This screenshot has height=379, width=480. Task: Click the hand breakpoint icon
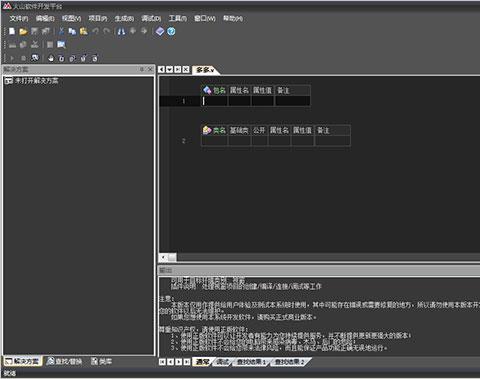pyautogui.click(x=51, y=58)
